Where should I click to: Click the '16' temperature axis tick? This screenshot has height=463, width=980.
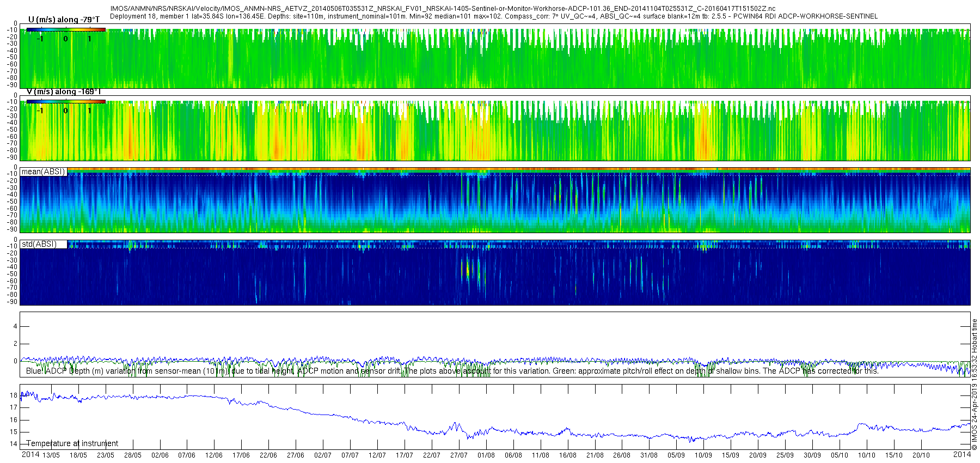click(x=14, y=420)
